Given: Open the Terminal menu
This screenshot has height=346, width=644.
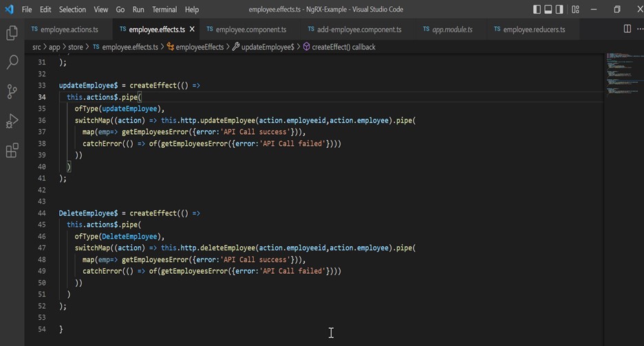Looking at the screenshot, I should 164,10.
